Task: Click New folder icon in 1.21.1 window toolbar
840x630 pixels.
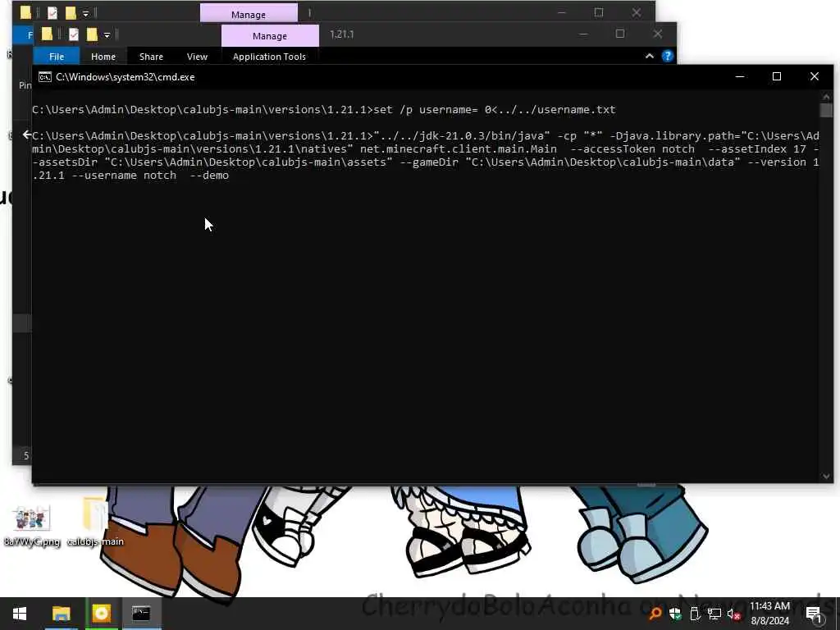Action: [x=92, y=34]
